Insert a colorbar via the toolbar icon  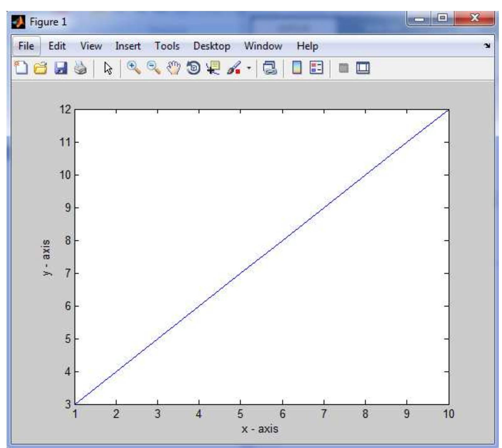297,68
